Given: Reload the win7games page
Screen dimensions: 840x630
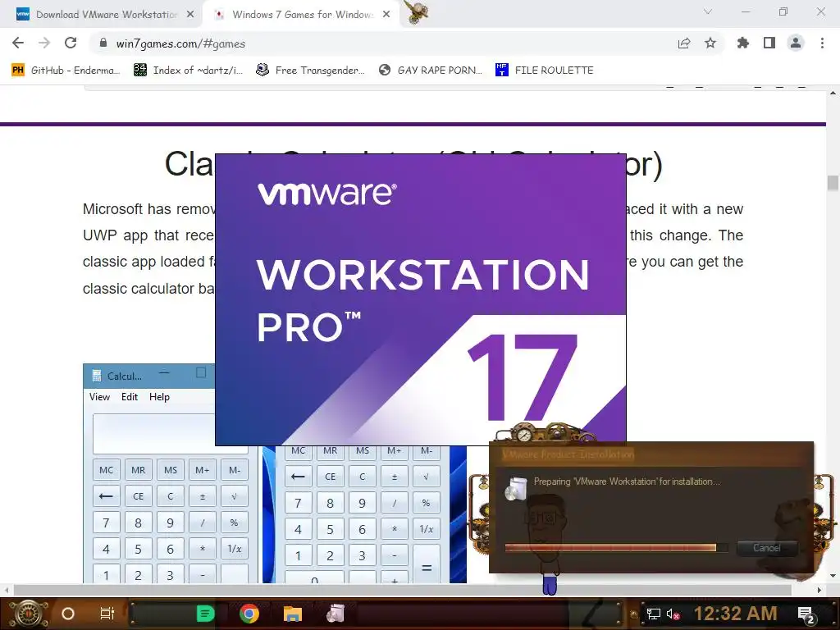Looking at the screenshot, I should [x=71, y=43].
